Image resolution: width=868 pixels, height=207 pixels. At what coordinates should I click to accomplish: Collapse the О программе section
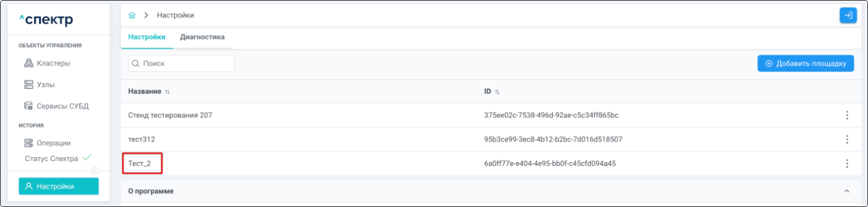[x=847, y=191]
